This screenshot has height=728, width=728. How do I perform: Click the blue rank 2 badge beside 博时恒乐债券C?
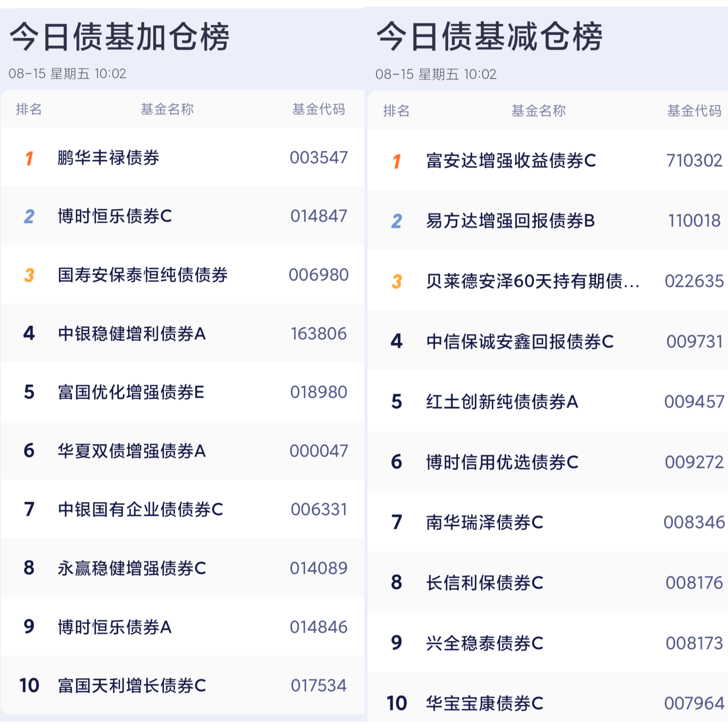pyautogui.click(x=29, y=217)
